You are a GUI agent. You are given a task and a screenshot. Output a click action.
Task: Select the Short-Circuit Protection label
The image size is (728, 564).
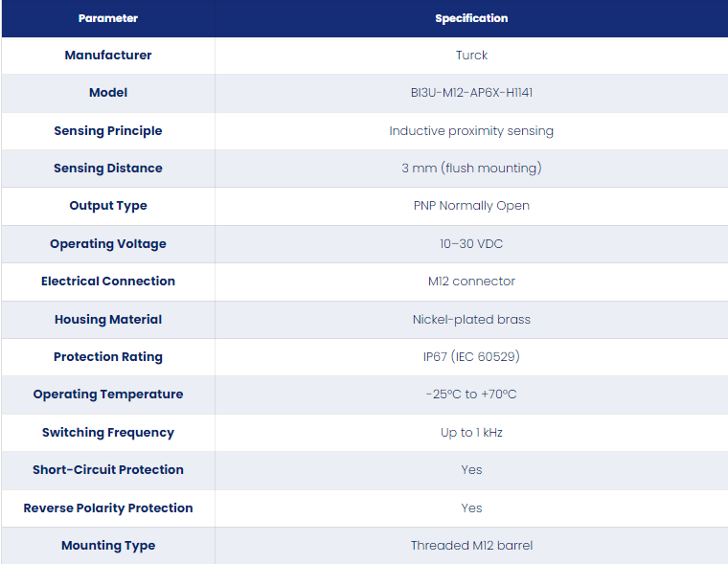pyautogui.click(x=107, y=469)
